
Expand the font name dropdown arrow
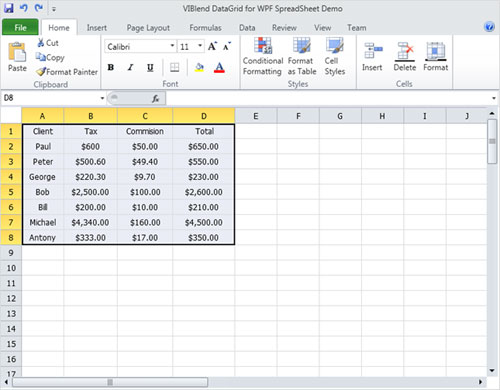tap(172, 46)
